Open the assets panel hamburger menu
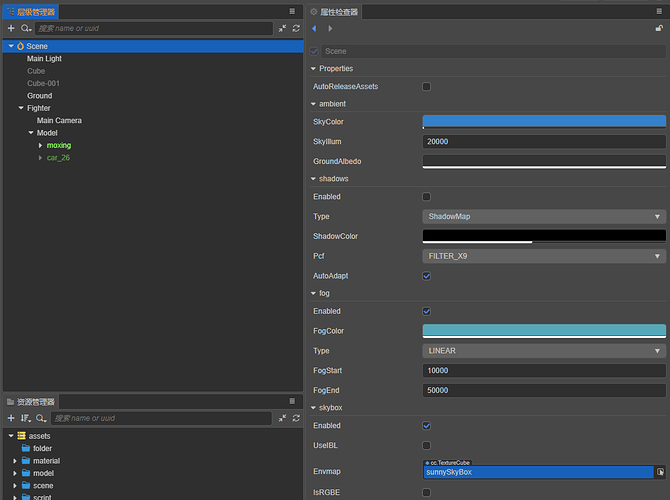This screenshot has height=500, width=670. pos(292,401)
